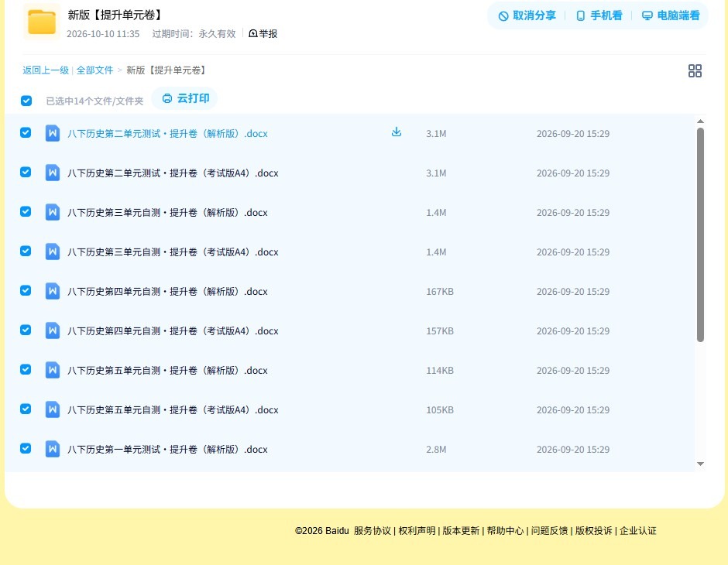Uncheck 八下历史第五单元自测 考试版A4 checkbox
This screenshot has width=728, height=565.
point(26,409)
